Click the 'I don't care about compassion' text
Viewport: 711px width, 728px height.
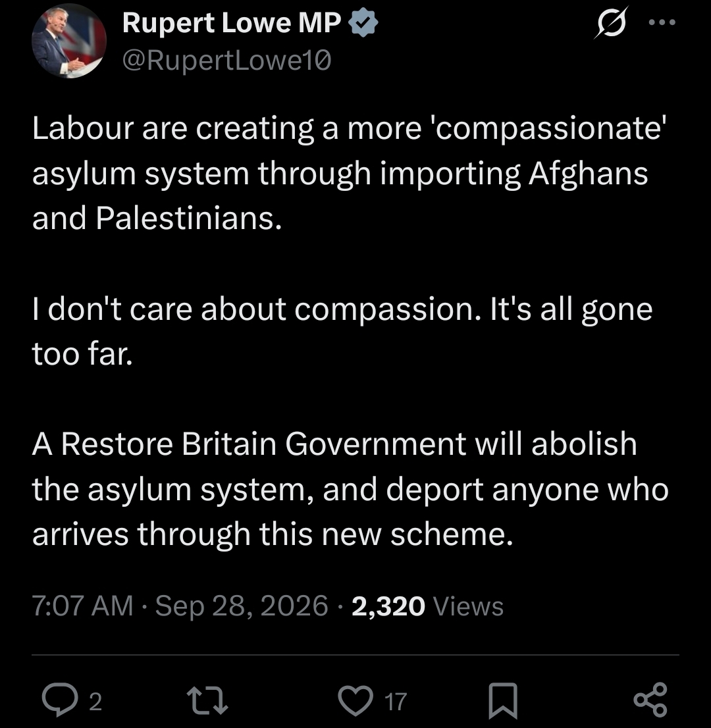342,332
